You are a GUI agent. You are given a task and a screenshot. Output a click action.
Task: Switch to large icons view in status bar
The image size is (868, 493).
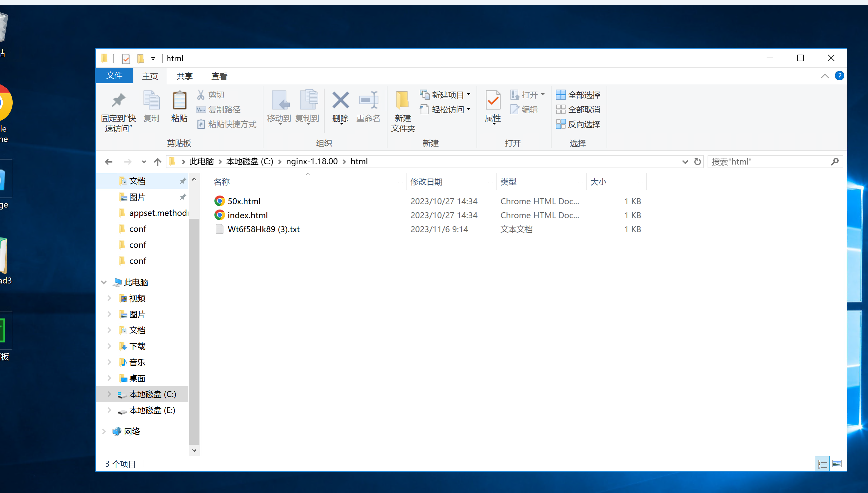pyautogui.click(x=837, y=464)
